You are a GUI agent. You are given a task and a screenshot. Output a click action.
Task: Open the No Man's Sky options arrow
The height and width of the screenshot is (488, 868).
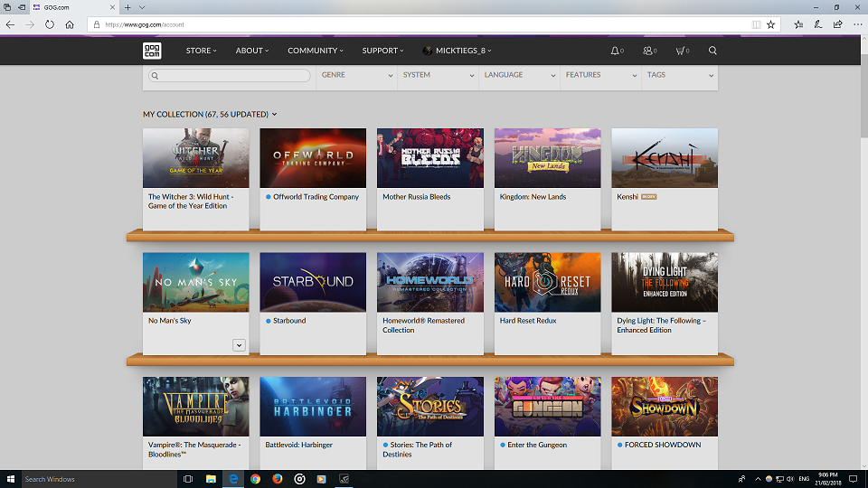point(239,345)
